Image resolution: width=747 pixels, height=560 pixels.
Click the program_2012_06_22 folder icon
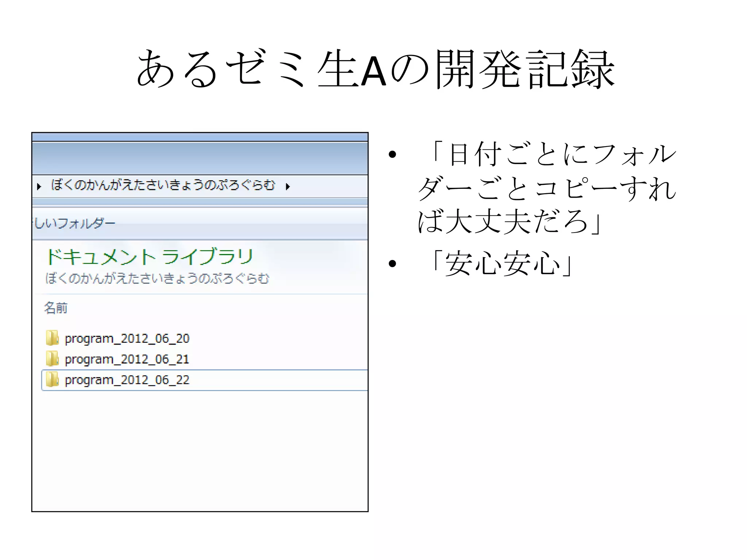(x=52, y=380)
